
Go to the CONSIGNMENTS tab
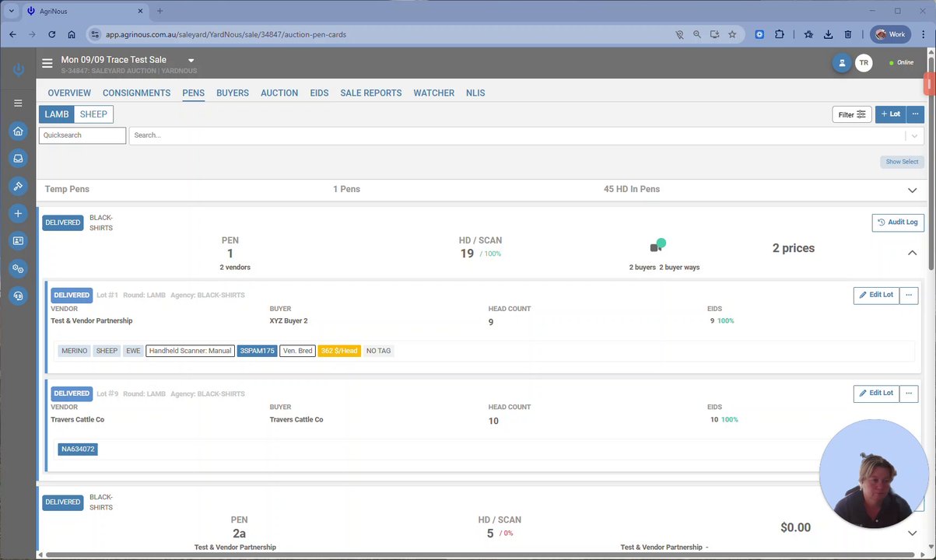(136, 93)
